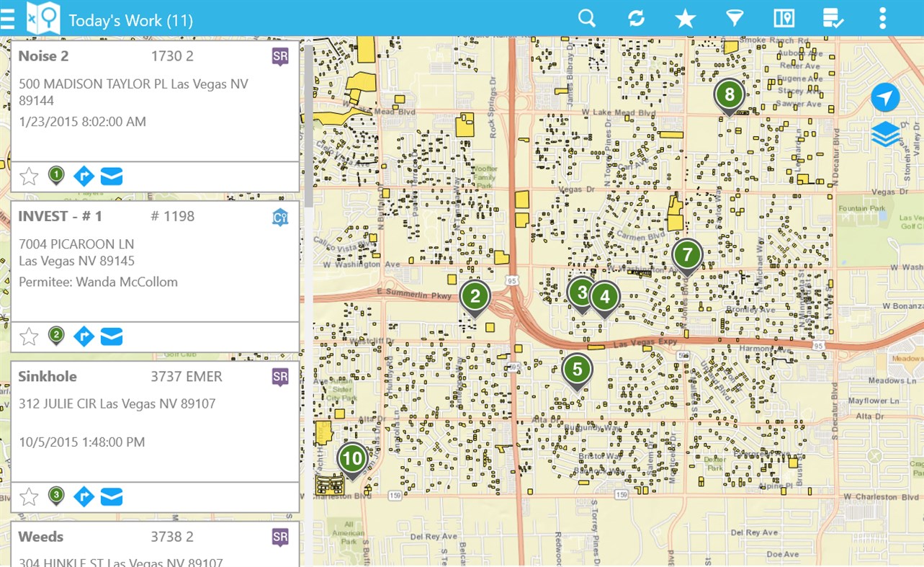The width and height of the screenshot is (924, 567).
Task: Click the work list scrollbar thumb
Action: 309,126
